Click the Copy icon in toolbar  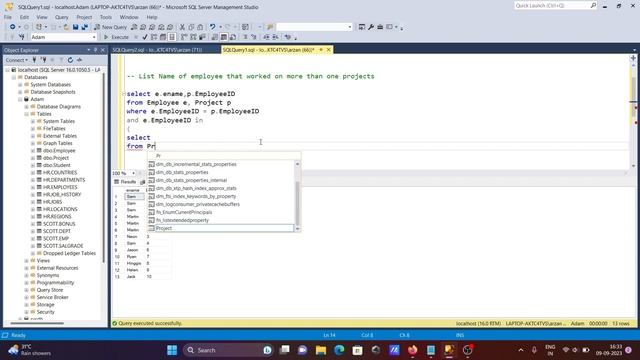tap(191, 27)
